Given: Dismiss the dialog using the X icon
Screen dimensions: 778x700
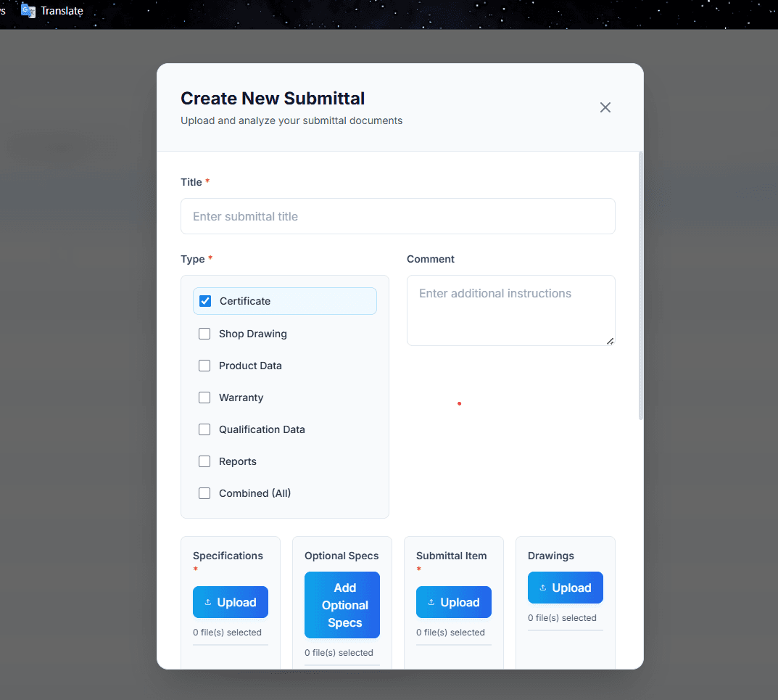Looking at the screenshot, I should 605,107.
